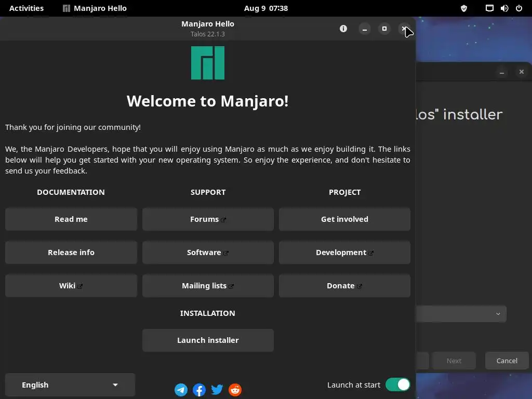Click the volume speaker icon in top bar
532x399 pixels.
point(504,8)
